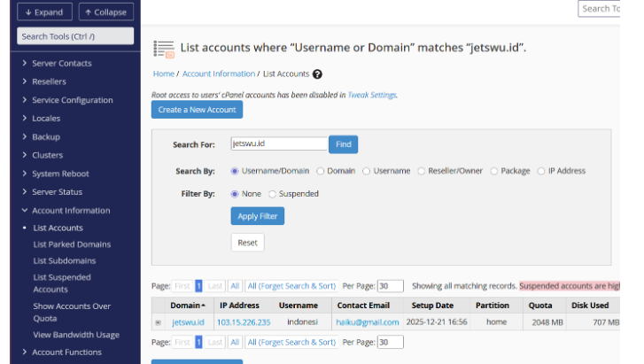Click the 2025-12-21 16:56 setup date cell

[437, 322]
